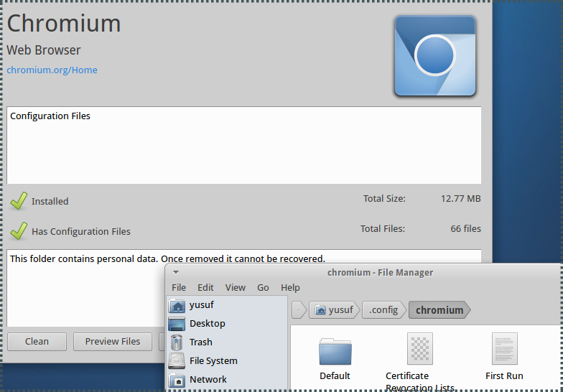563x392 pixels.
Task: Go to yusuf in the path bar
Action: point(334,310)
